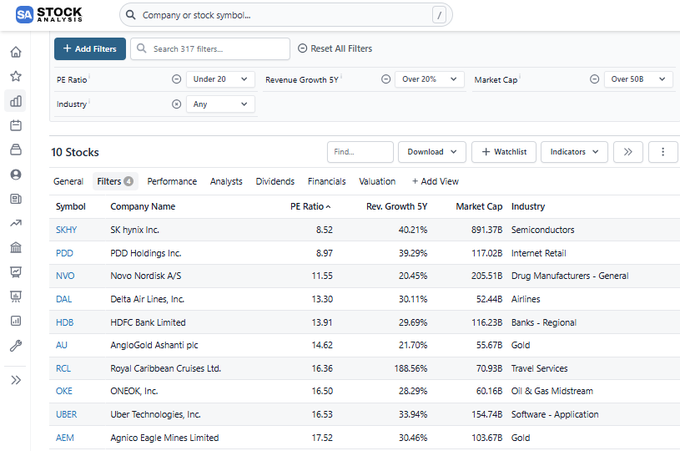Click the double arrow expand columns button

click(x=628, y=152)
